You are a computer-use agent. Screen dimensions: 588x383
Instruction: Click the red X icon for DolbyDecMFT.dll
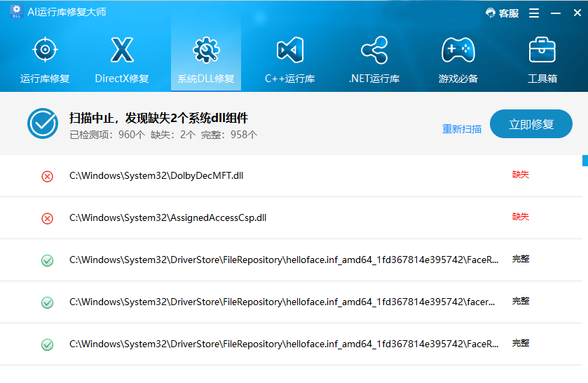pyautogui.click(x=47, y=176)
